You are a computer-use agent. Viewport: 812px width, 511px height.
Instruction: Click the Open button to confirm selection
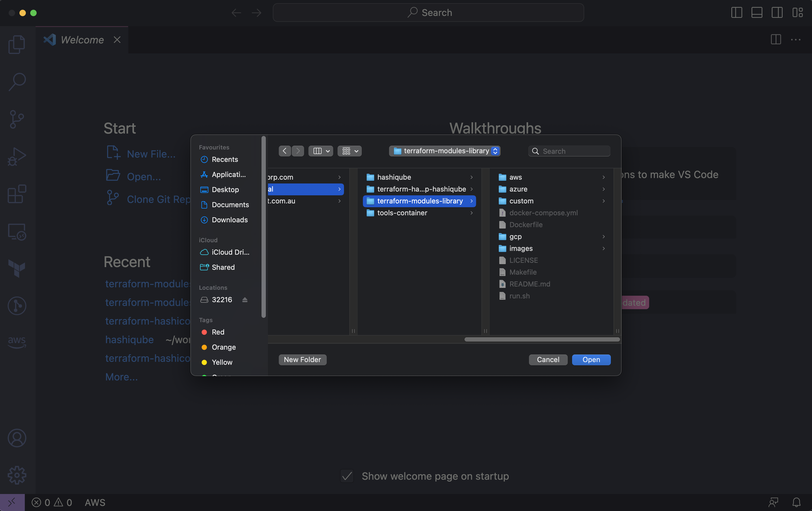click(x=591, y=359)
